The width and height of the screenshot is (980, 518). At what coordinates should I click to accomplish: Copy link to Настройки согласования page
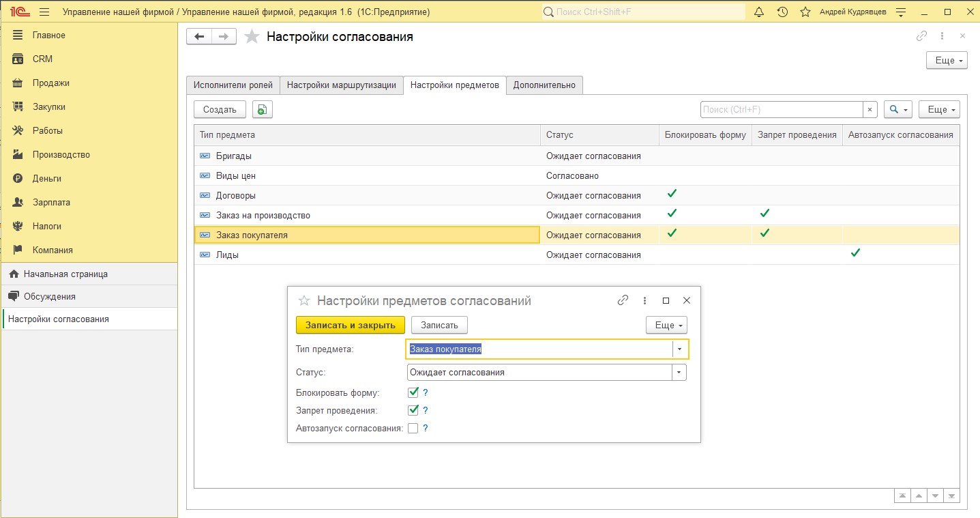pos(921,36)
